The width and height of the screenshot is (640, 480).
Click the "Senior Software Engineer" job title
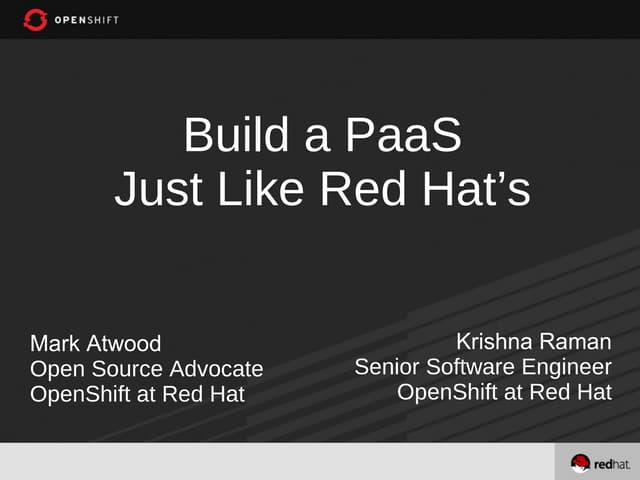tap(483, 367)
